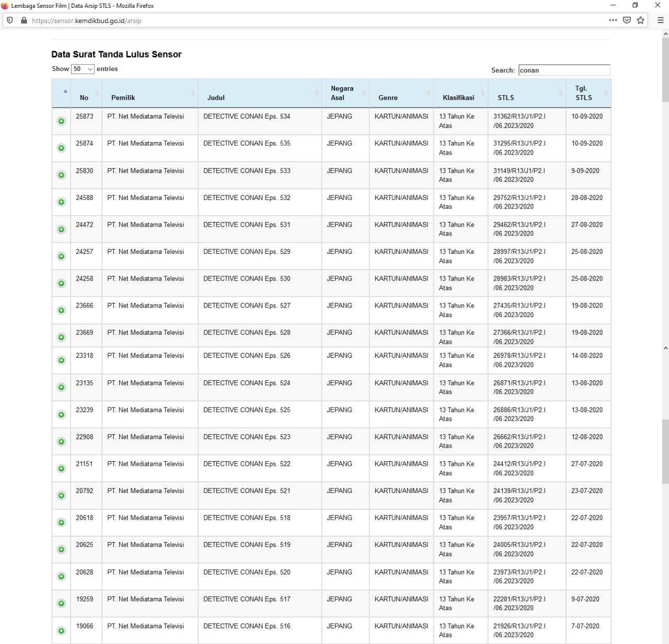
Task: Click green plus icon for Eps. 516 row
Action: (61, 630)
